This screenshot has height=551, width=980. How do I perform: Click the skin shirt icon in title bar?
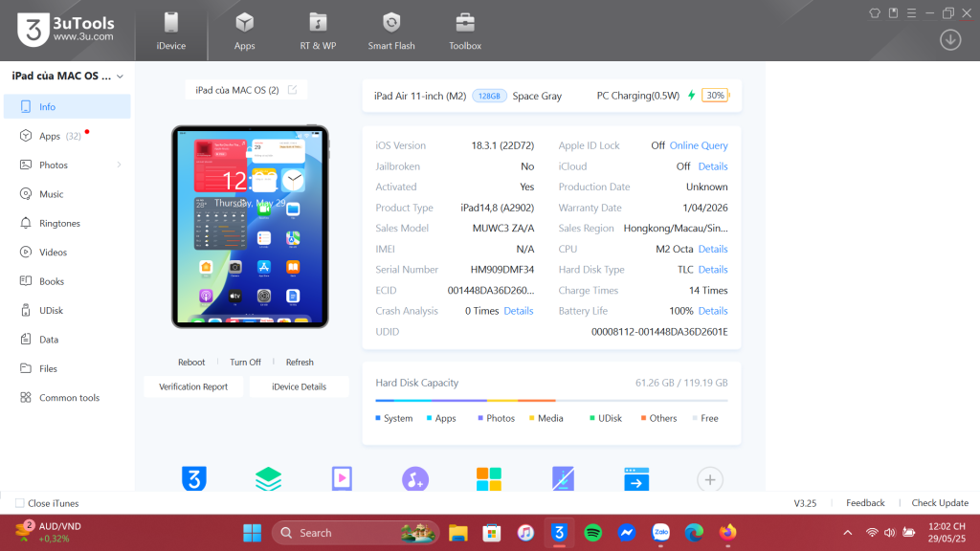coord(875,13)
